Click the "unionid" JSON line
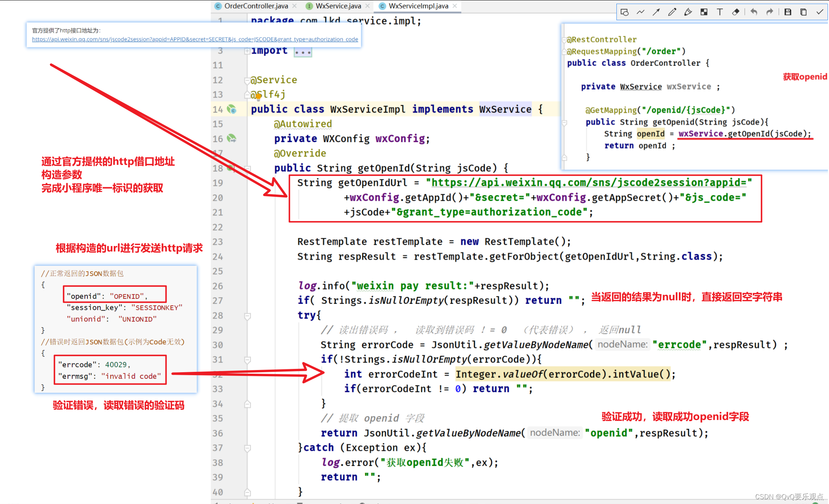The height and width of the screenshot is (504, 829). [112, 319]
